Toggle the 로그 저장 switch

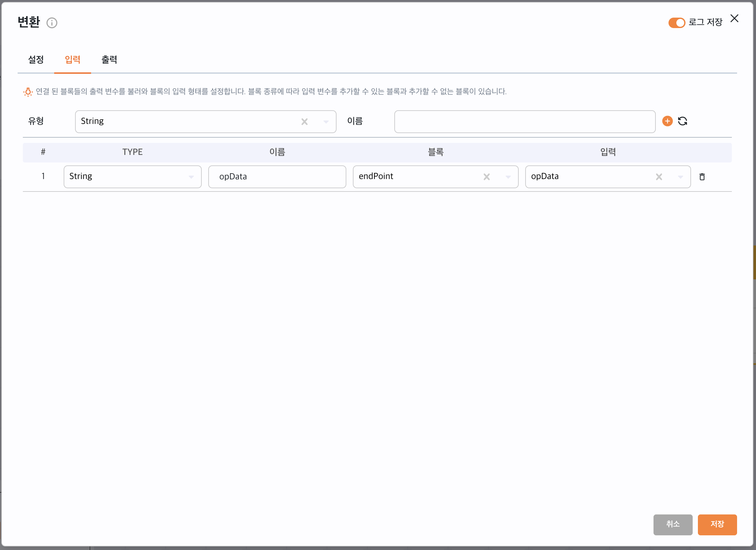coord(676,23)
